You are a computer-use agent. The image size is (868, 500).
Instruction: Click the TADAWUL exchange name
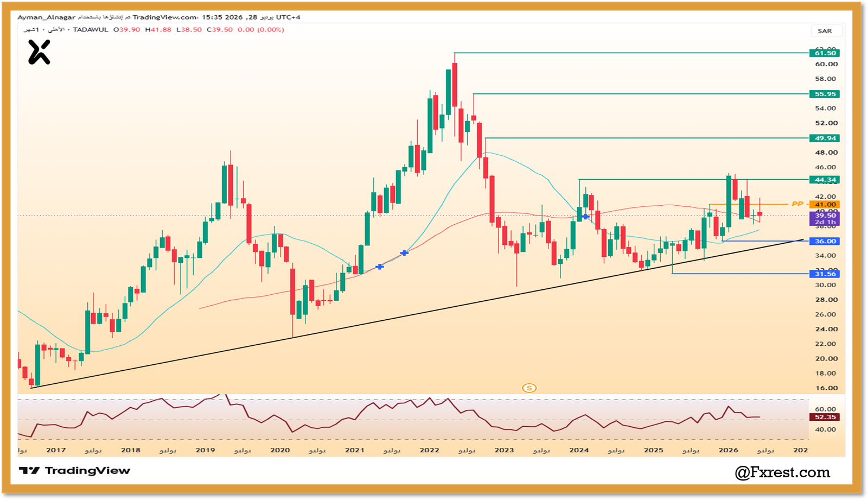(91, 30)
